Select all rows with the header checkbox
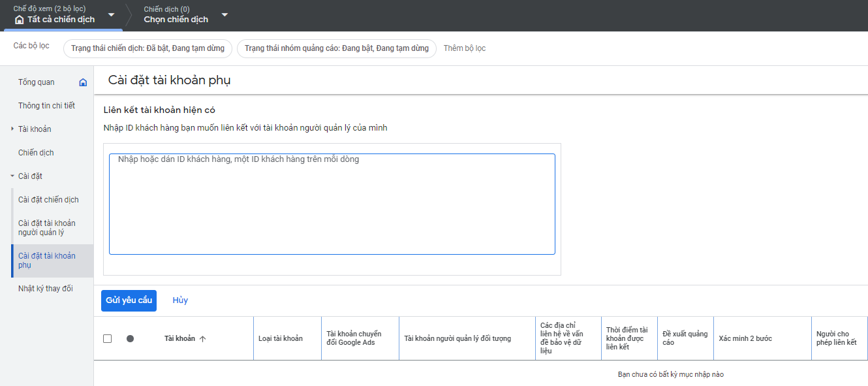Viewport: 868px width, 386px height. click(x=108, y=338)
